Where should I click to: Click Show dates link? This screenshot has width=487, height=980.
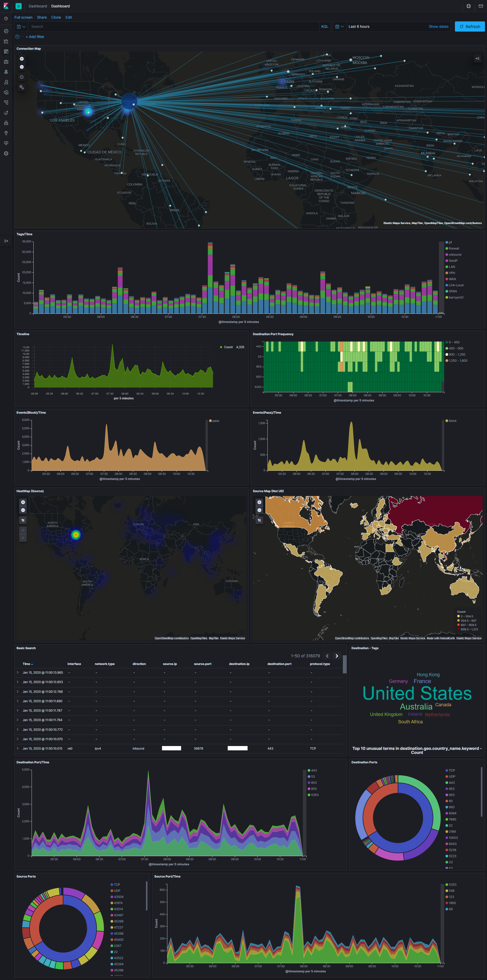[438, 27]
